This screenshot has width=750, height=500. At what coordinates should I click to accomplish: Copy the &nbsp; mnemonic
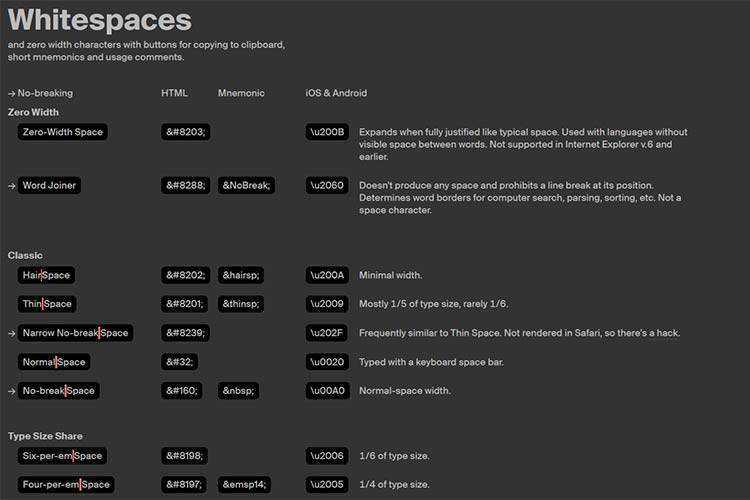[x=238, y=391]
